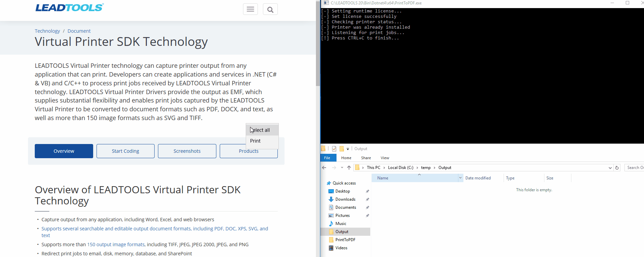
Task: Open the View ribbon tab
Action: [x=385, y=158]
